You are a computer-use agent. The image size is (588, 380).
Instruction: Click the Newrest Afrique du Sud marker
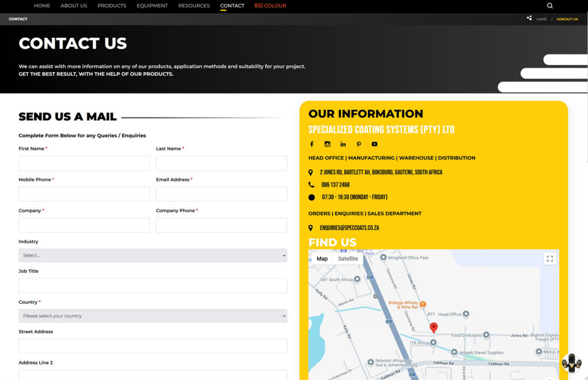tap(370, 362)
